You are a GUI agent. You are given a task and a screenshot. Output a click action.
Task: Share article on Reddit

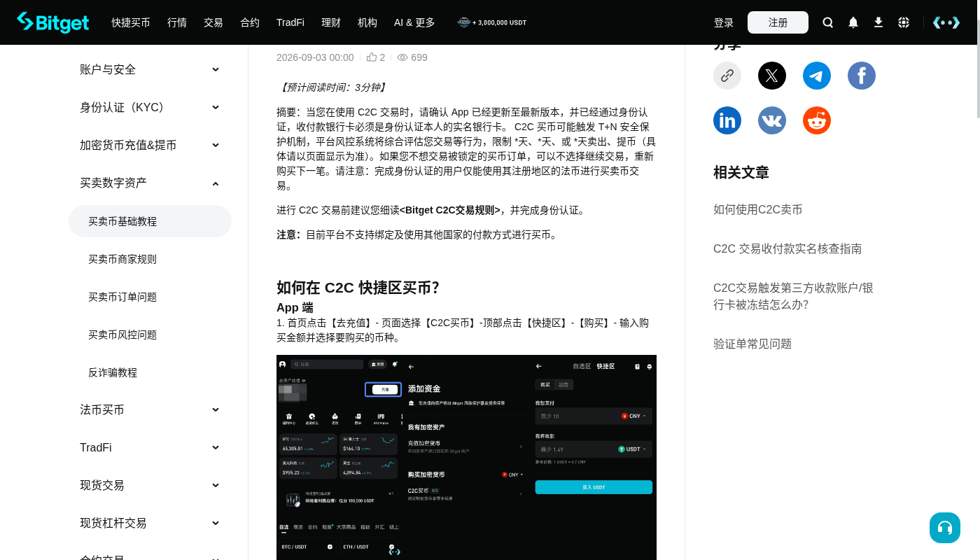pos(817,120)
